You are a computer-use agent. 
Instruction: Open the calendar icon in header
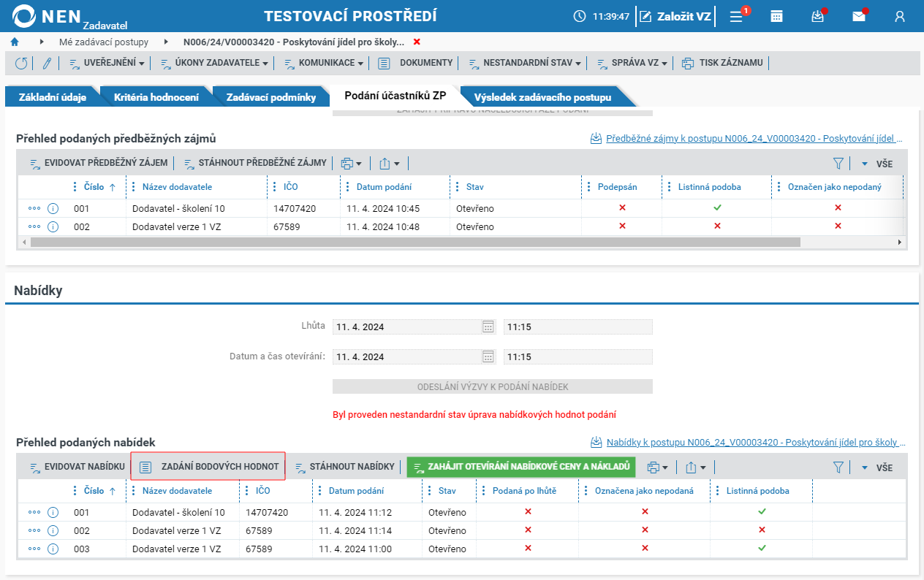(x=777, y=16)
